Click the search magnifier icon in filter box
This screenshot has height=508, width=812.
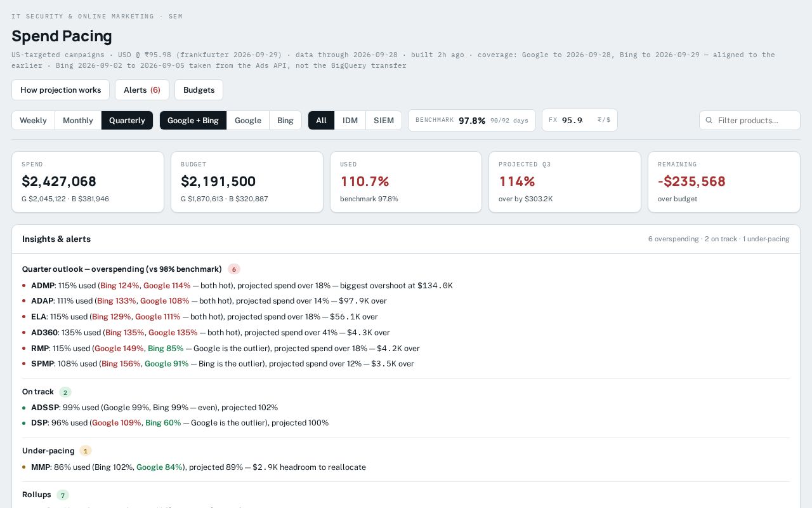tap(709, 120)
